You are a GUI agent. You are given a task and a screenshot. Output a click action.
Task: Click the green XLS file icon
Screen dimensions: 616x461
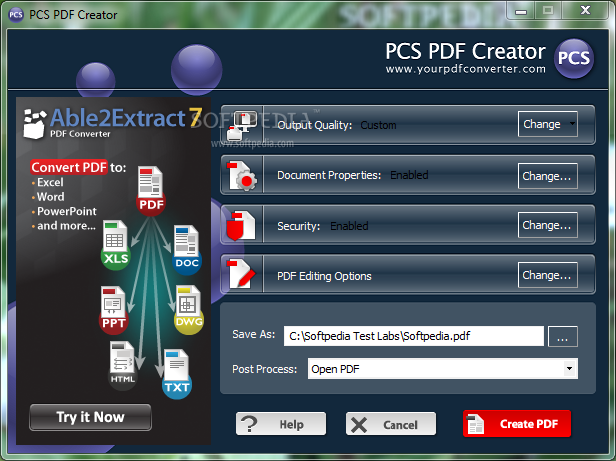pos(116,245)
